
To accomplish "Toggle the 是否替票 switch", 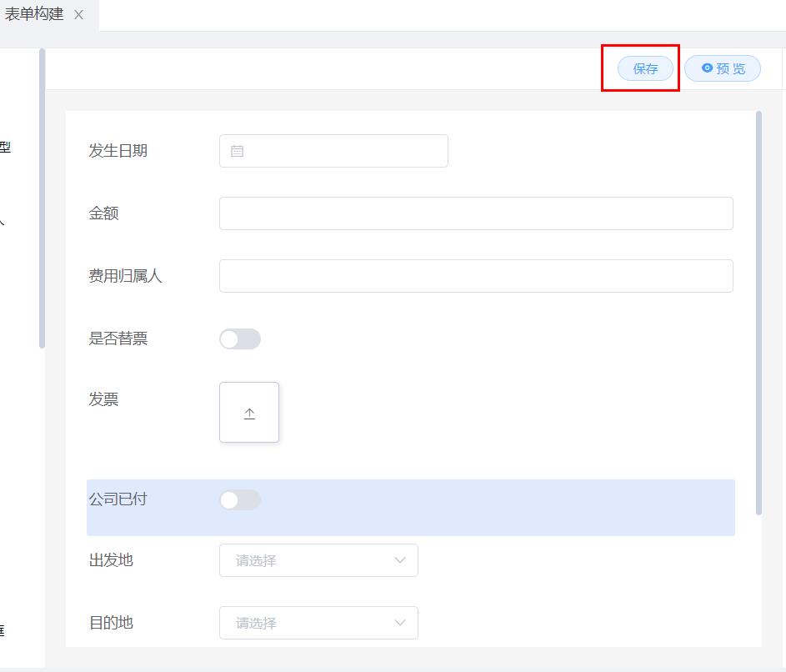I will tap(240, 339).
